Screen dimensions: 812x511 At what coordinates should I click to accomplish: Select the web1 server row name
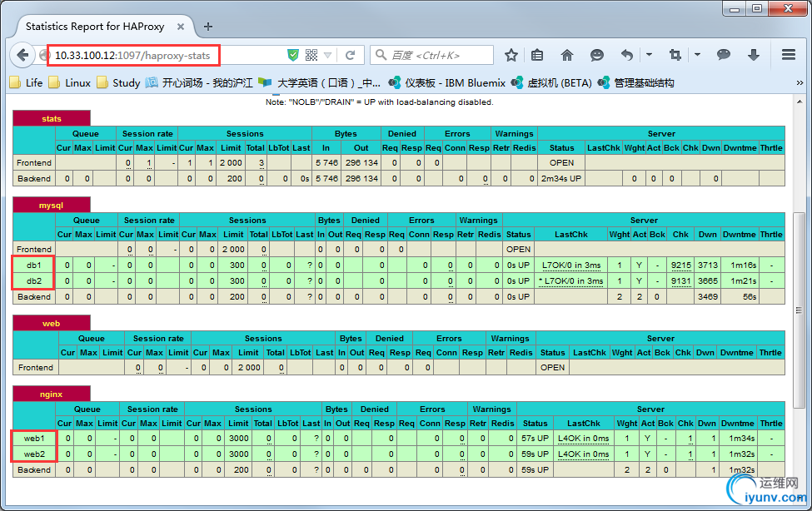click(34, 438)
